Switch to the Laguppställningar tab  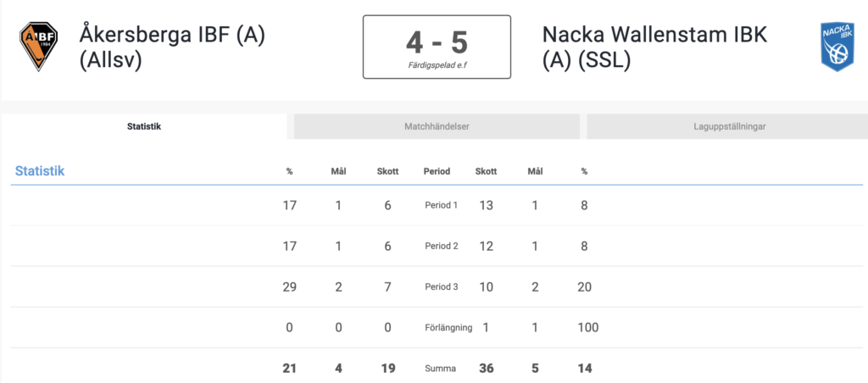pyautogui.click(x=730, y=126)
